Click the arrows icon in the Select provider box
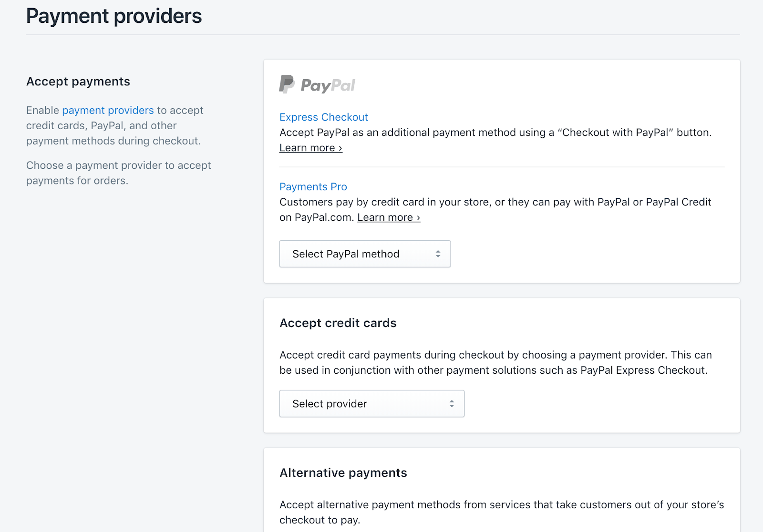 click(452, 404)
